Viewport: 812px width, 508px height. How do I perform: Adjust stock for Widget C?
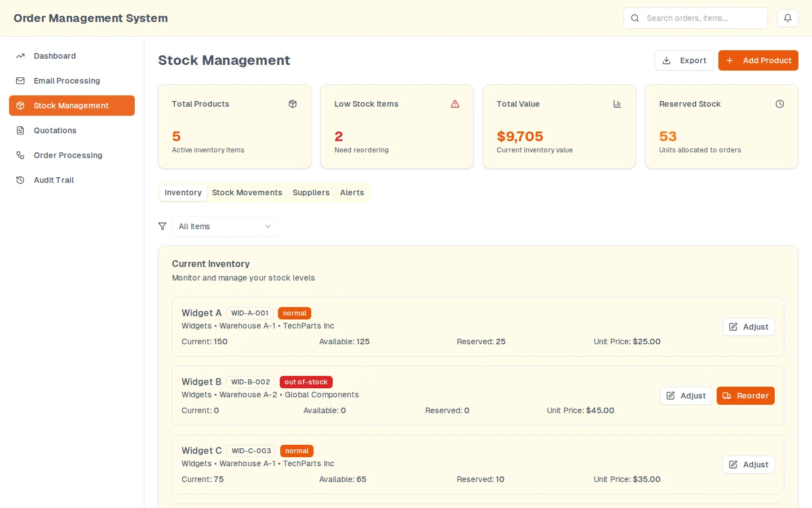click(x=748, y=465)
